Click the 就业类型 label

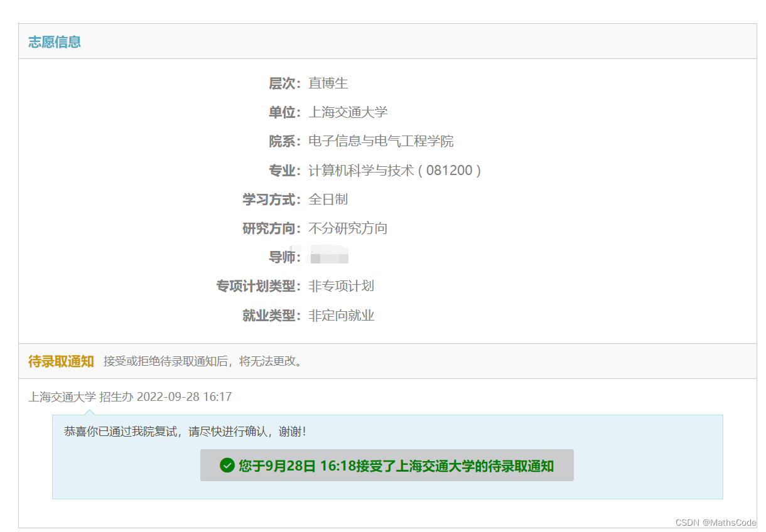coord(272,316)
